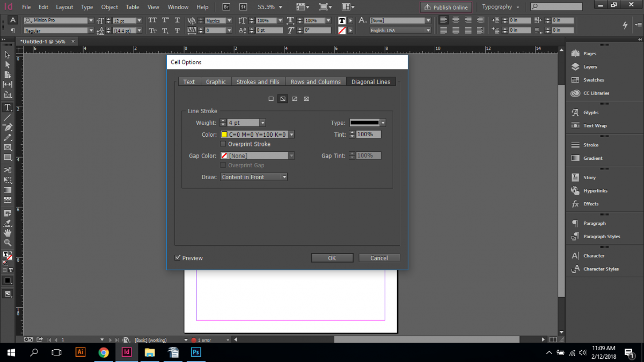Open the Gap Color dropdown

tap(291, 155)
